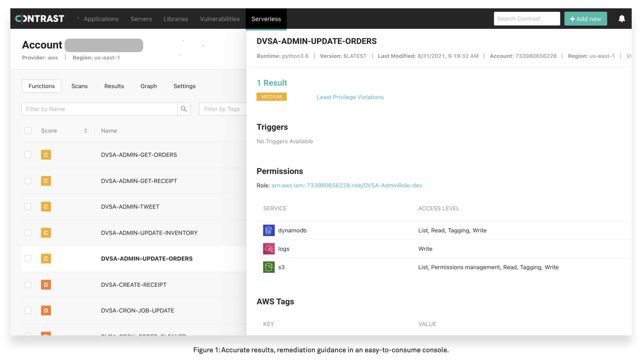Toggle the select-all checkbox in header

[28, 131]
